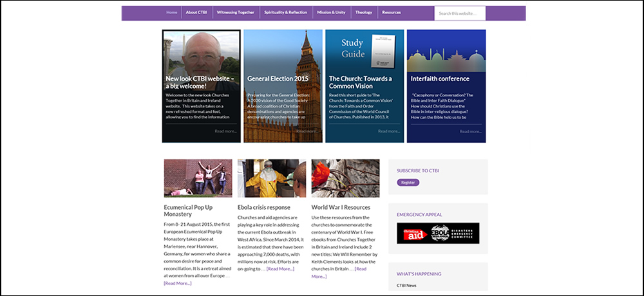Read more on General Election 2015 card
Image resolution: width=644 pixels, height=296 pixels.
[307, 131]
